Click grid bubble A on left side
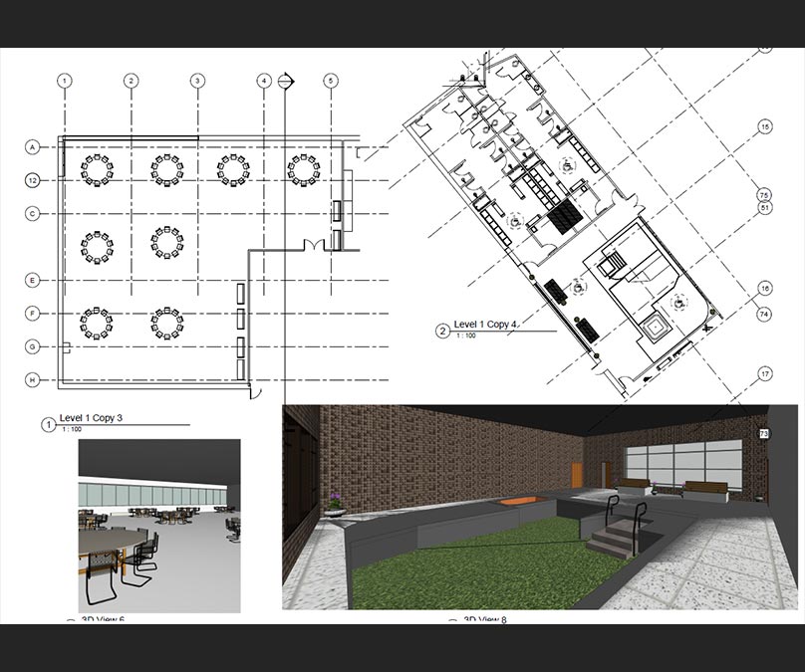This screenshot has width=805, height=672. [32, 147]
